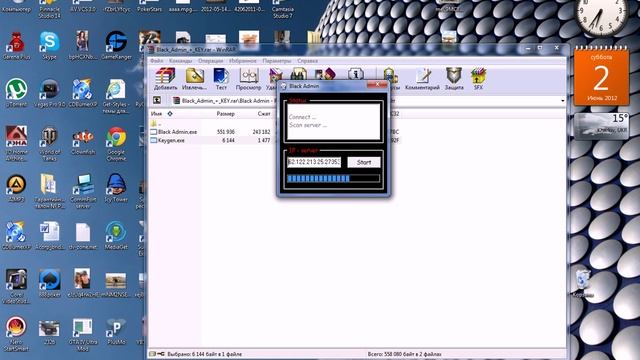Click the progress bar in Black Admin
Image resolution: width=640 pixels, height=360 pixels.
[333, 178]
